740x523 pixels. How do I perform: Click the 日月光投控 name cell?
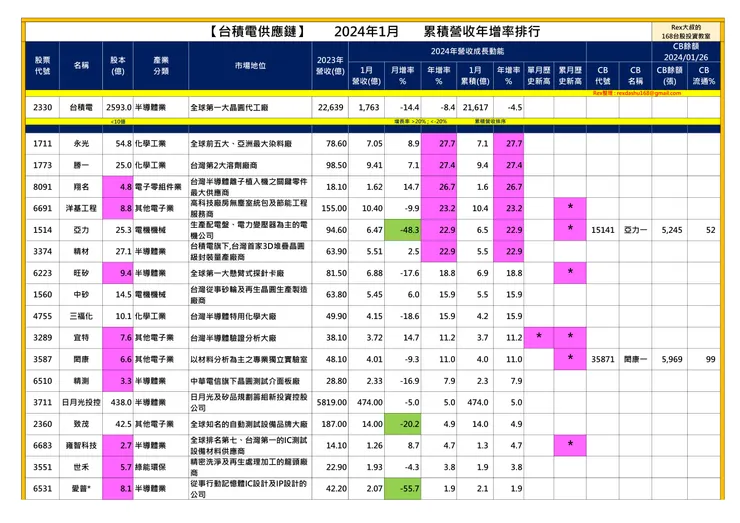pyautogui.click(x=81, y=403)
